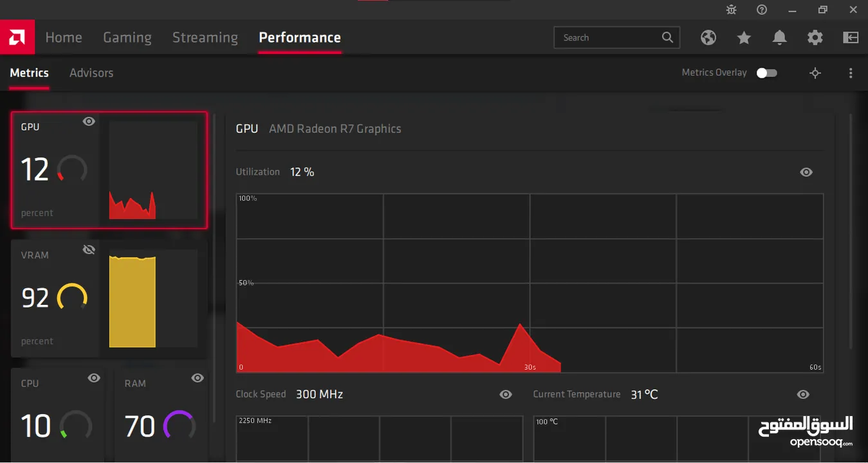The width and height of the screenshot is (868, 463).
Task: Click the VRAM mini yellow graph
Action: coord(153,298)
